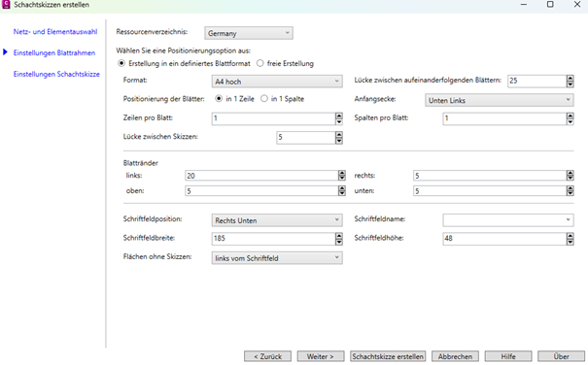588x365 pixels.
Task: Minimize the Schachtskizzen erstellen window
Action: coord(524,5)
